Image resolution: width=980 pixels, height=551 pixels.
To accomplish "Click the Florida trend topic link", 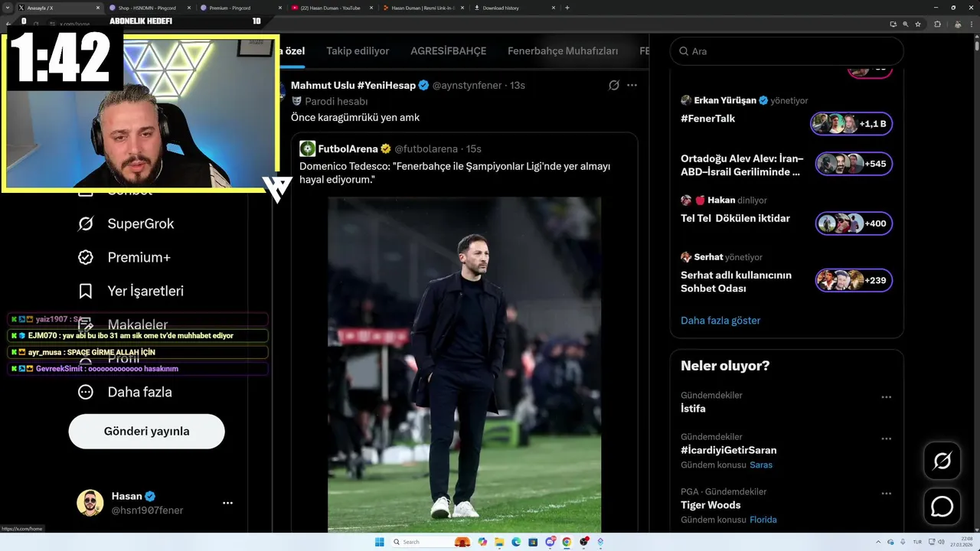I will pyautogui.click(x=763, y=520).
